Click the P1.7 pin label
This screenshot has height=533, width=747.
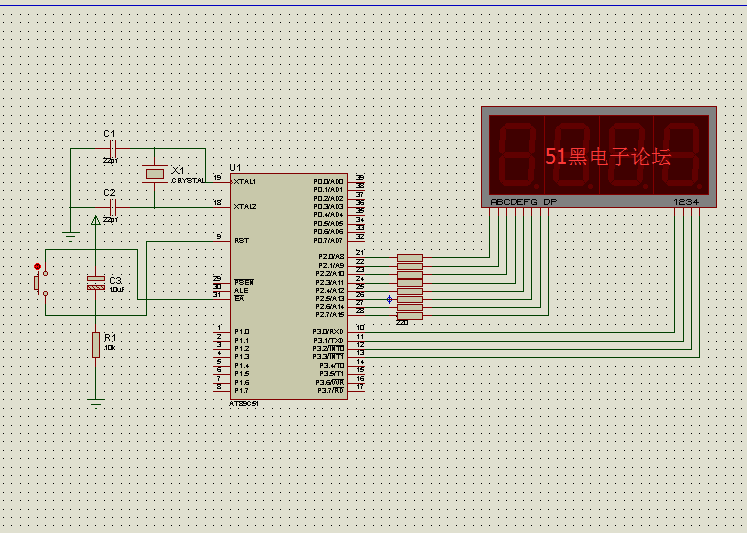[x=242, y=391]
